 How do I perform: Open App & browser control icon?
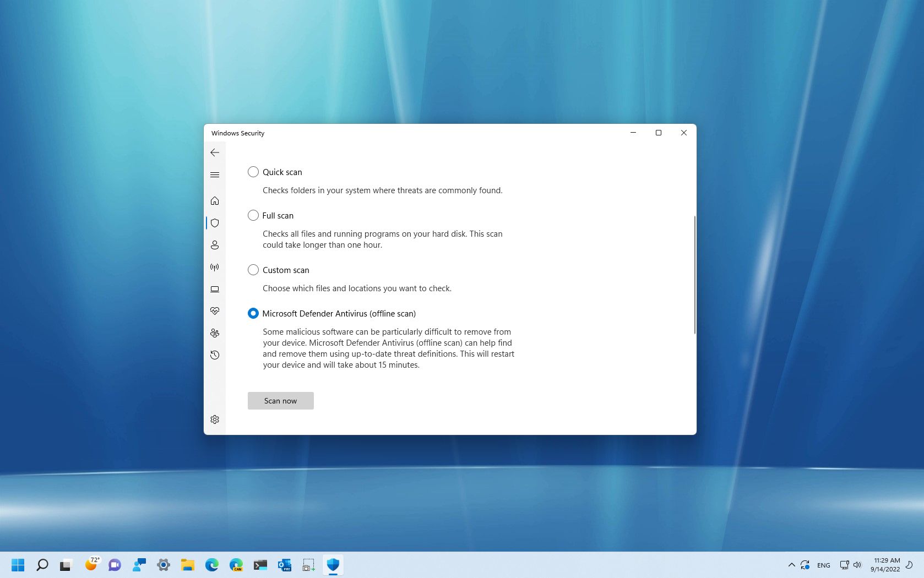coord(215,289)
